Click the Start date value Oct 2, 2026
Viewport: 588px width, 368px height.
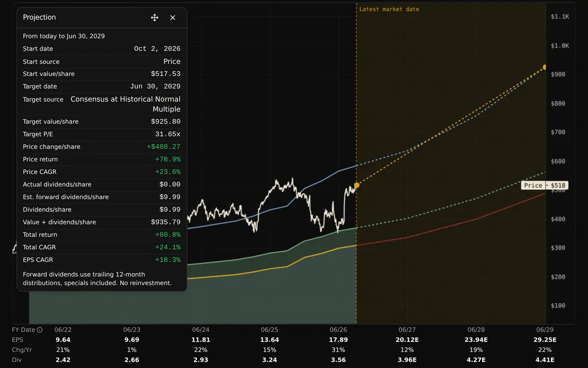[x=157, y=49]
